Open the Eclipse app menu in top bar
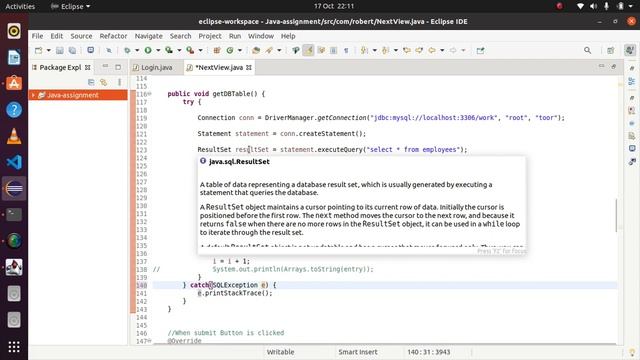Viewport: 640px width, 360px height. coord(70,6)
